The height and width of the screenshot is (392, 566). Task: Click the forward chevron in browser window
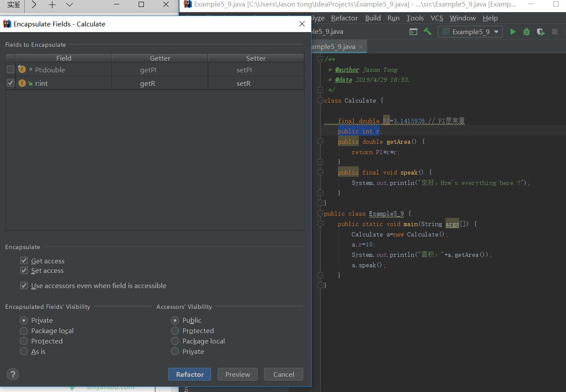tap(34, 5)
